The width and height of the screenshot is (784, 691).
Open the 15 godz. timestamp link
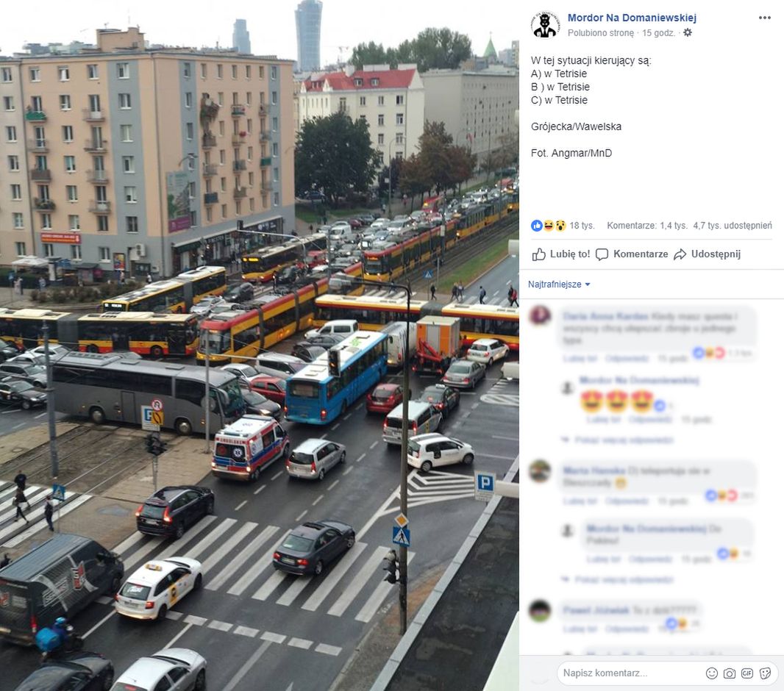click(658, 33)
